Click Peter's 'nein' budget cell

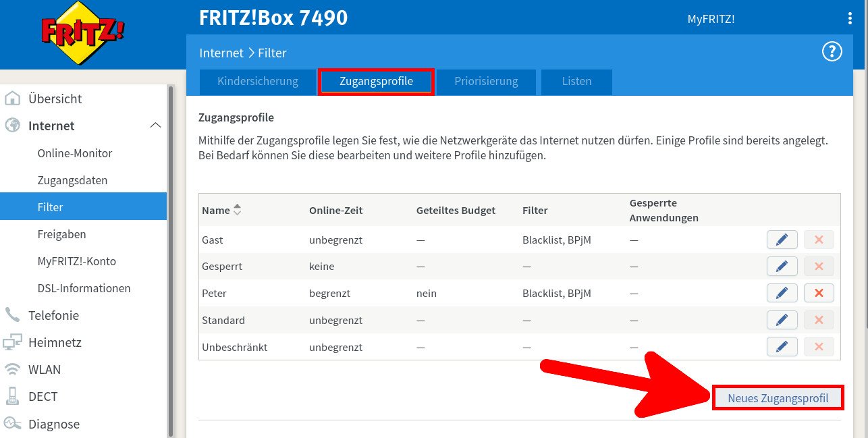427,294
